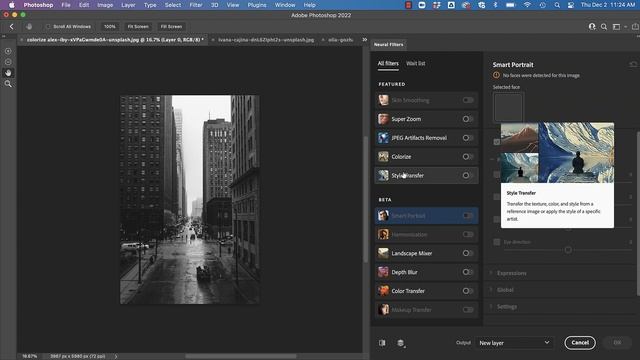The height and width of the screenshot is (360, 640).
Task: Click the horizontal canvas scrollbar
Action: pyautogui.click(x=241, y=356)
